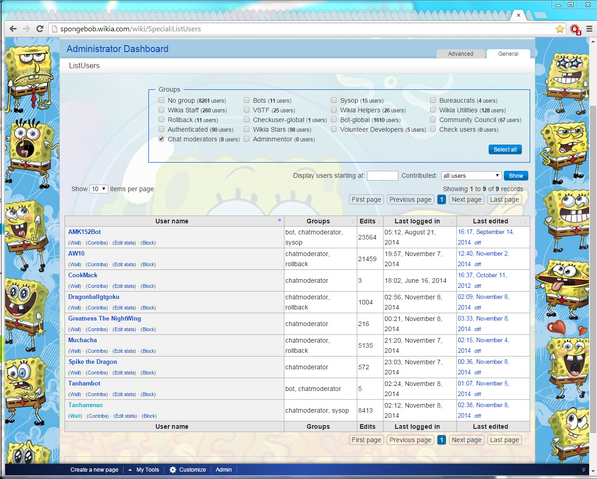Open the Administrator Dashboard link
Screen dimensions: 597x479
click(117, 49)
